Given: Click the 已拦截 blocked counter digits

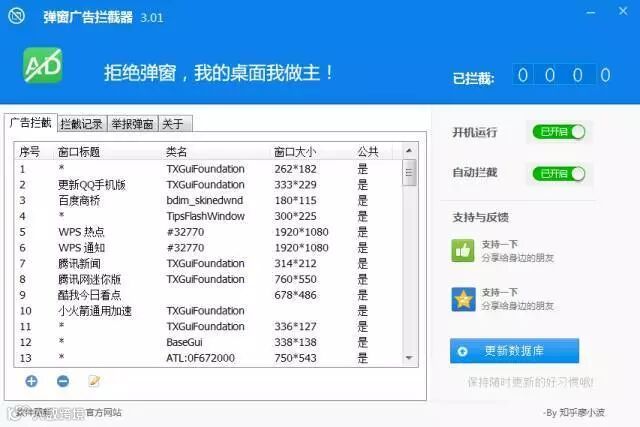Looking at the screenshot, I should tap(564, 75).
